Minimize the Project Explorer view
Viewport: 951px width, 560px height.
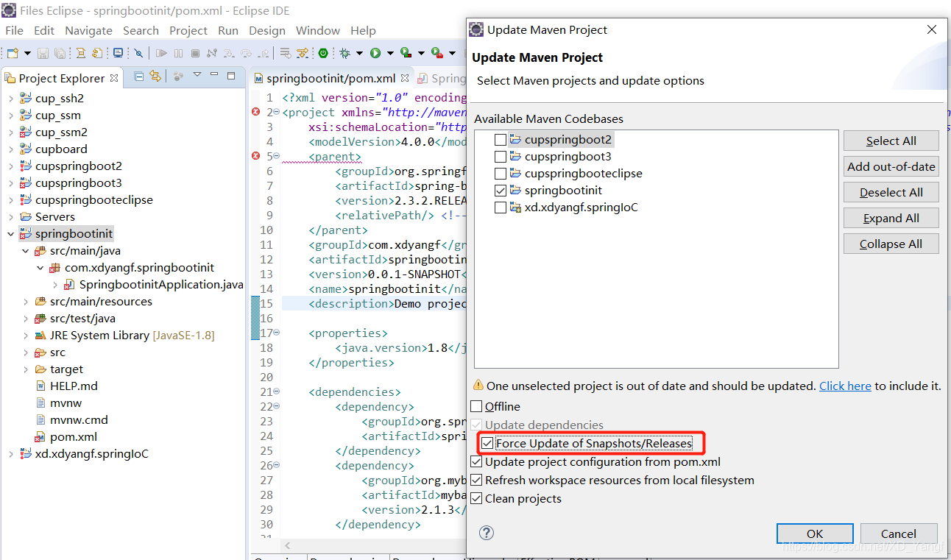[214, 75]
